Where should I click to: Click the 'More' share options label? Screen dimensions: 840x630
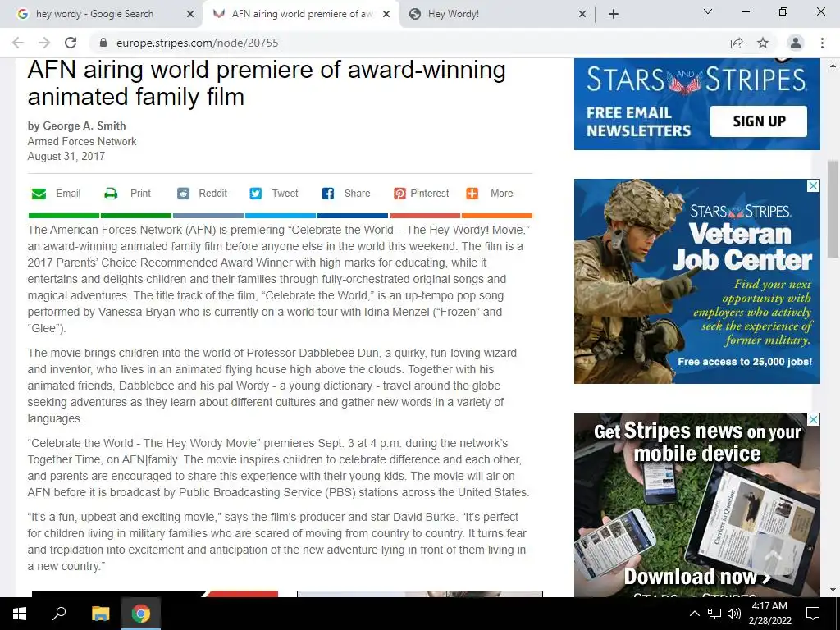tap(501, 194)
